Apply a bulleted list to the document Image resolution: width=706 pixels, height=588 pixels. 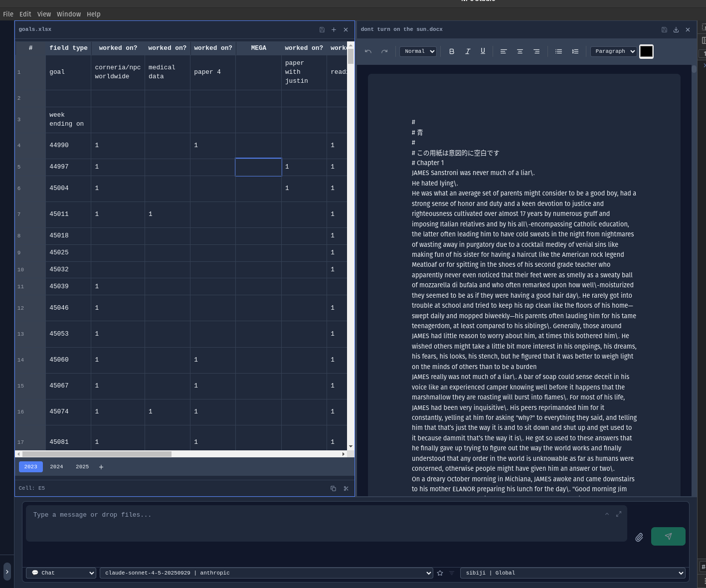coord(558,51)
